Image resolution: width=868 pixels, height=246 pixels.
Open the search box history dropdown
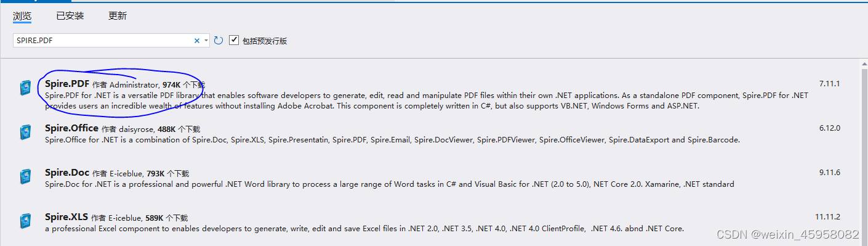point(206,41)
